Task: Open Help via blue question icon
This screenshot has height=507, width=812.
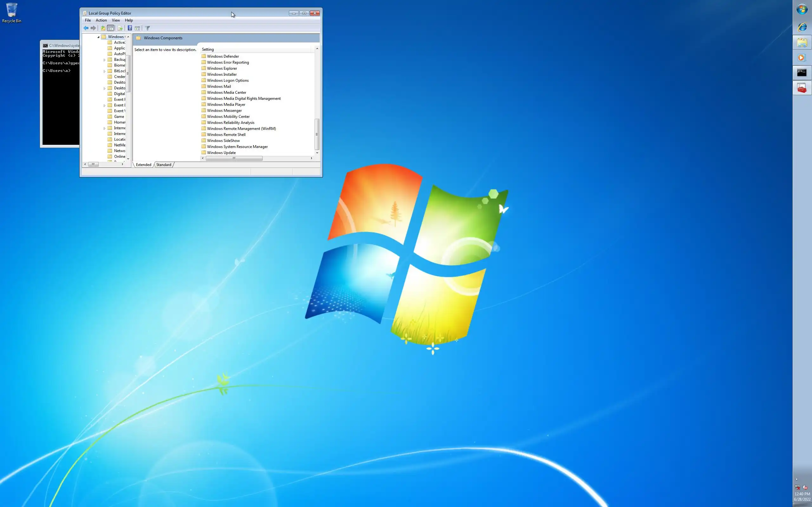Action: (x=130, y=28)
